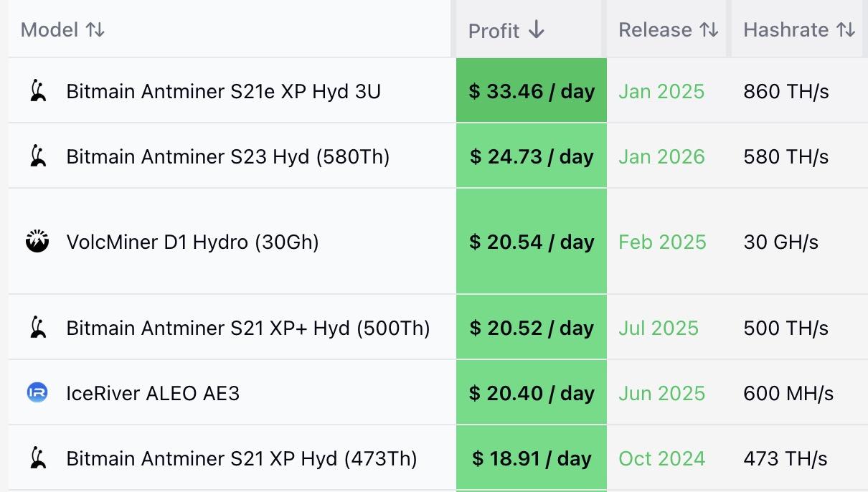Image resolution: width=868 pixels, height=492 pixels.
Task: Open VolcMiner D1 Hydro (30Gh) details
Action: 192,242
